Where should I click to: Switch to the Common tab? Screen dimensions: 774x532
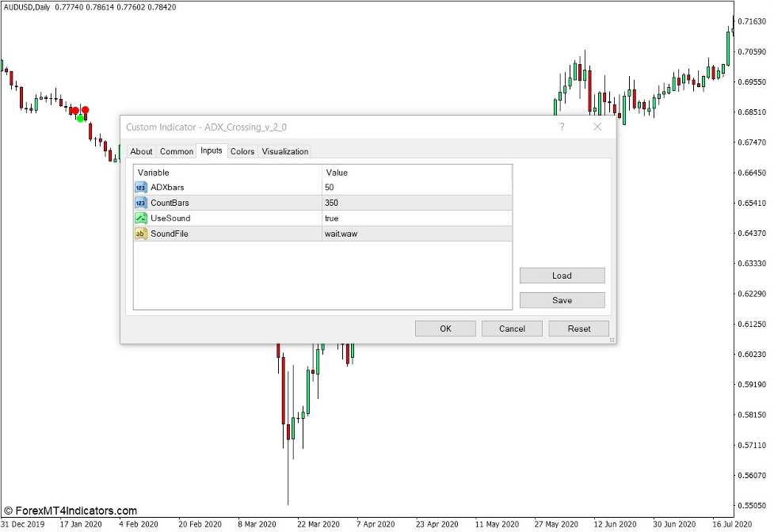click(176, 151)
